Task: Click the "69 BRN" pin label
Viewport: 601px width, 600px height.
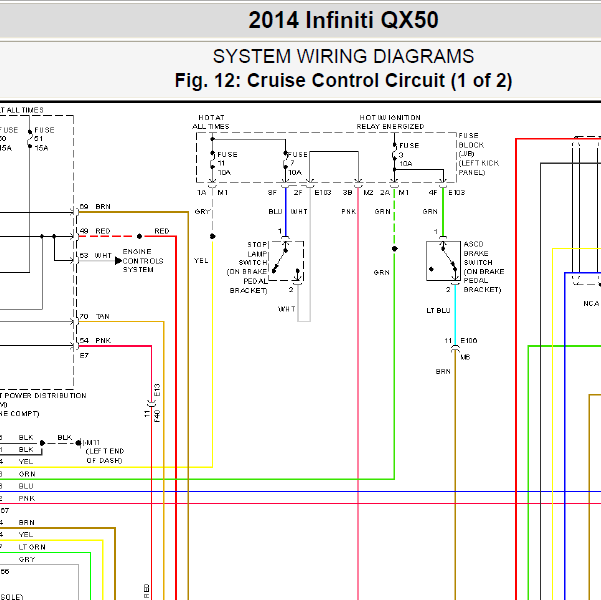Action: tap(95, 207)
